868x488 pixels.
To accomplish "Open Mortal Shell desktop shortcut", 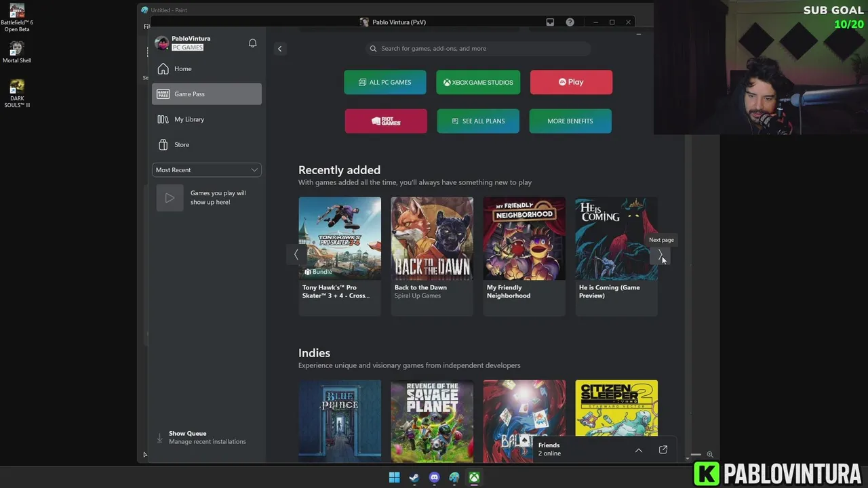I will [17, 52].
